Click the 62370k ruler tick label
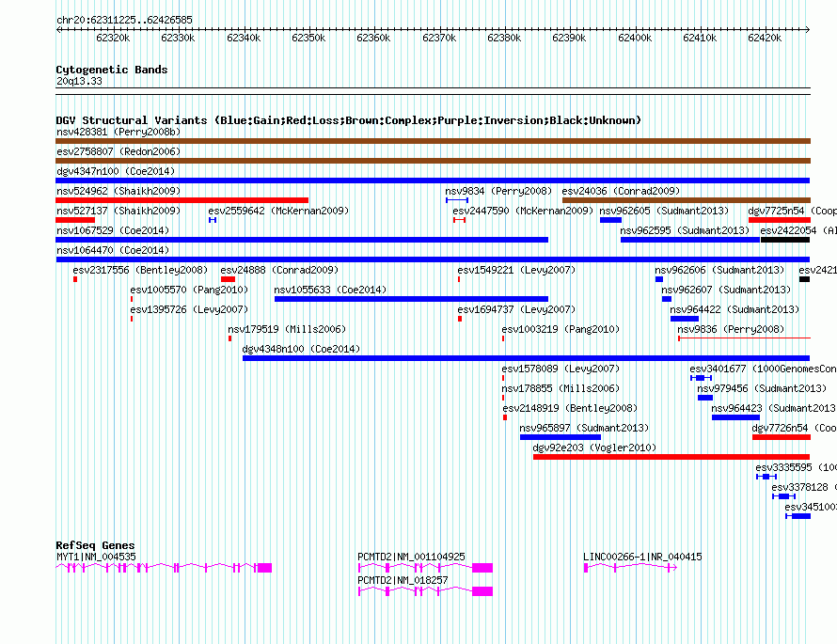 (x=439, y=38)
